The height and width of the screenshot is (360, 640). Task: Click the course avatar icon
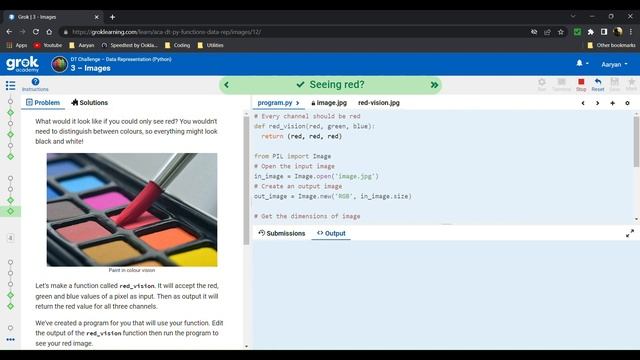coord(60,64)
